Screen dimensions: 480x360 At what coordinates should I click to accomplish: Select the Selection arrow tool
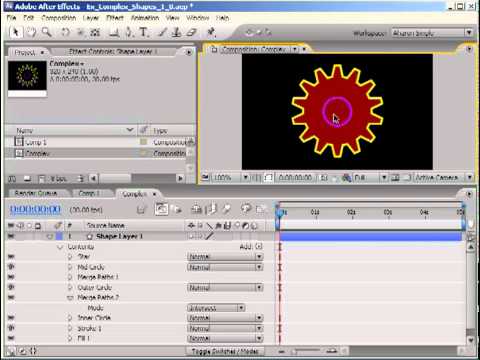15,32
